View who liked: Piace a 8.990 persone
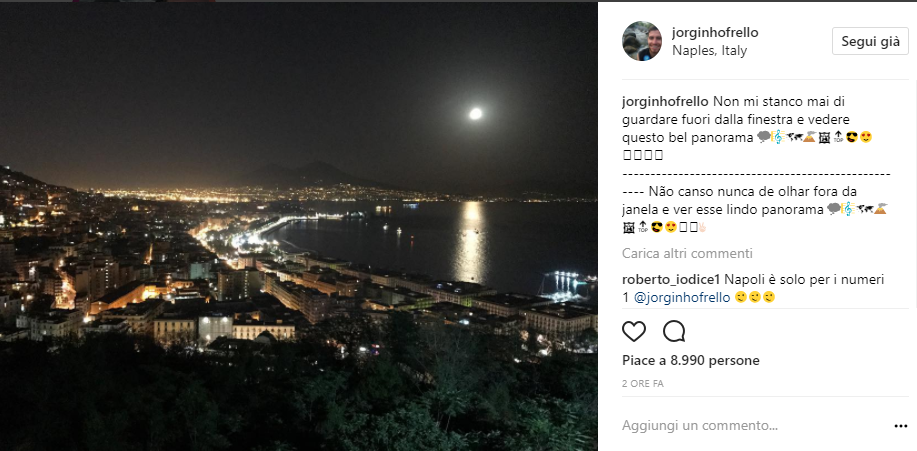 691,361
